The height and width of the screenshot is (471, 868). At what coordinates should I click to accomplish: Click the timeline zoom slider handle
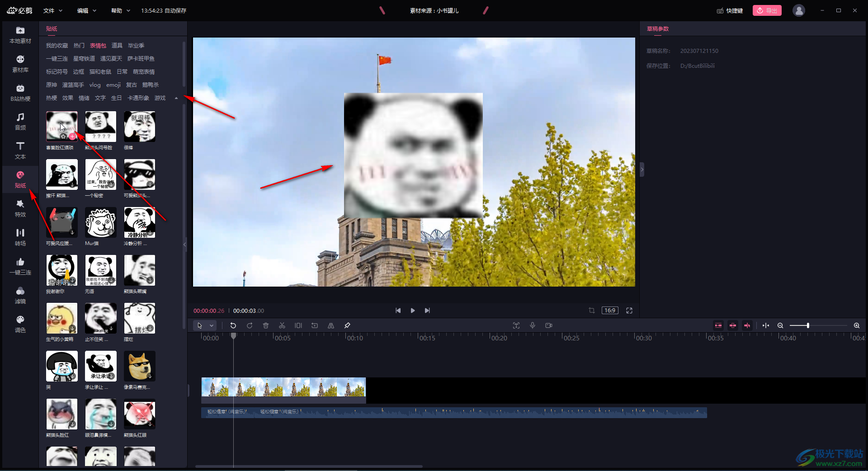[x=808, y=325]
